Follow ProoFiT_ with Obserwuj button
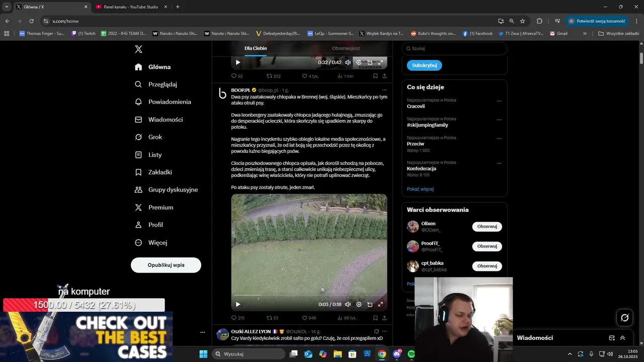The image size is (644, 362). 487,246
